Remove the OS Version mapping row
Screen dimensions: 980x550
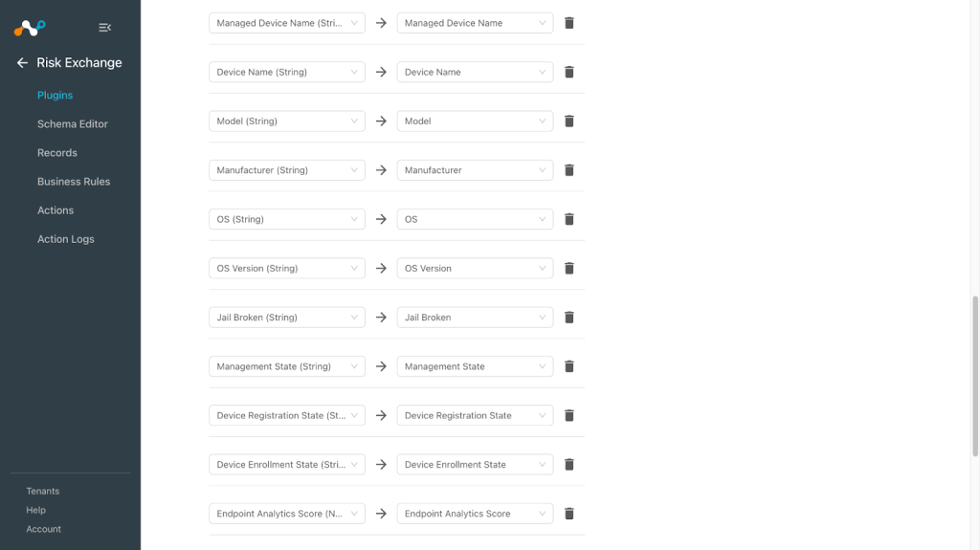(x=568, y=268)
